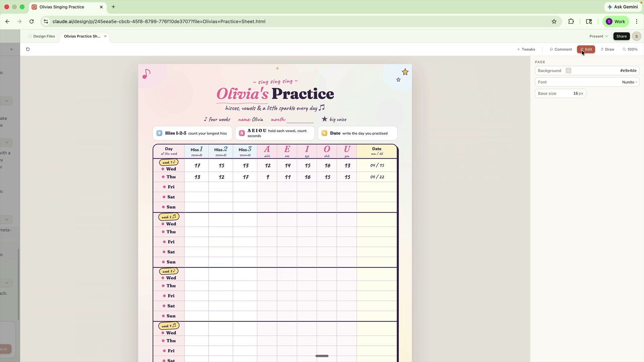This screenshot has height=362, width=644.
Task: Click the site information icon in address bar
Action: pos(46,21)
